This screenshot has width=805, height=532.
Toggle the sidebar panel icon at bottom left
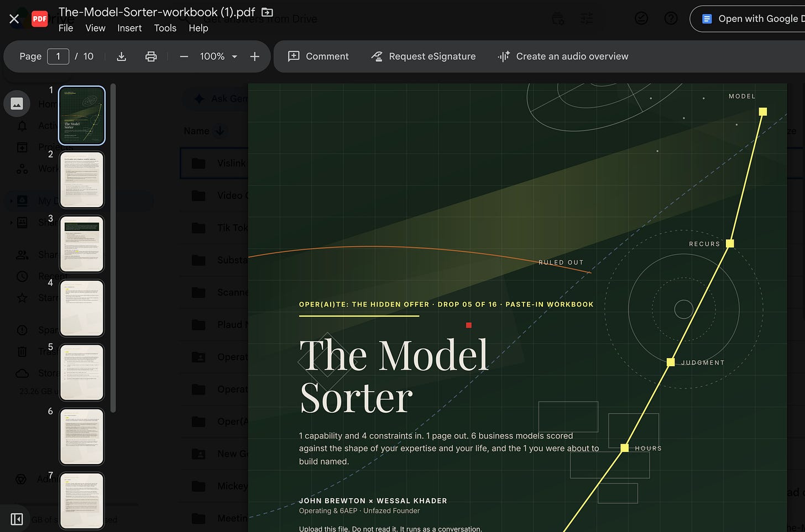(x=17, y=519)
